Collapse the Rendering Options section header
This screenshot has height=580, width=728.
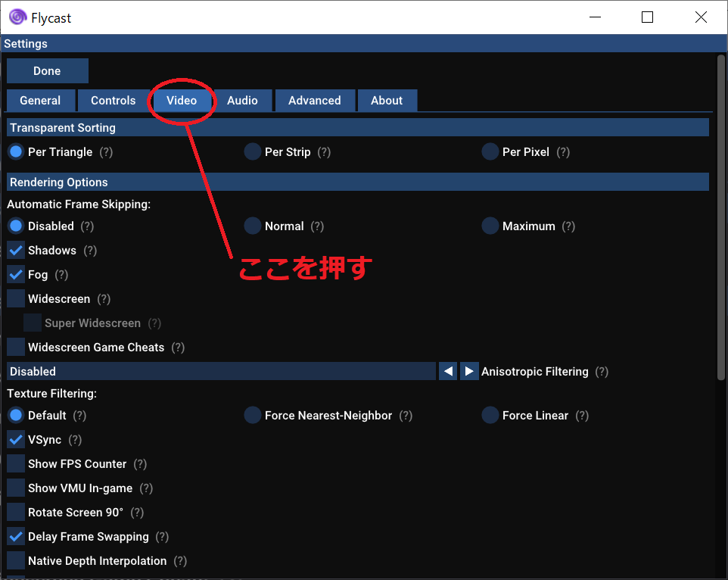click(358, 182)
